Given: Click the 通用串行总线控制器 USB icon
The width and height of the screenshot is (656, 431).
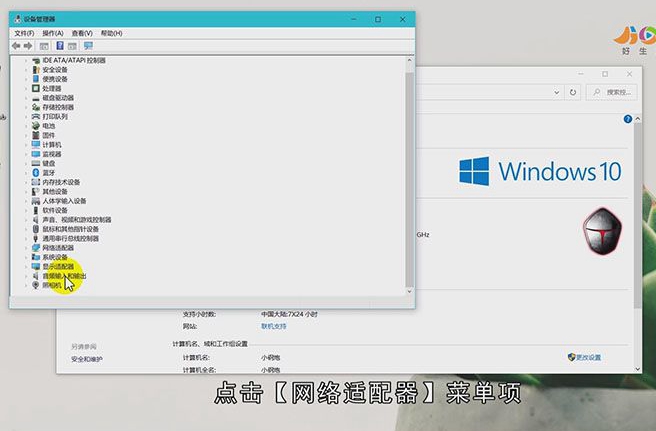Looking at the screenshot, I should tap(36, 239).
